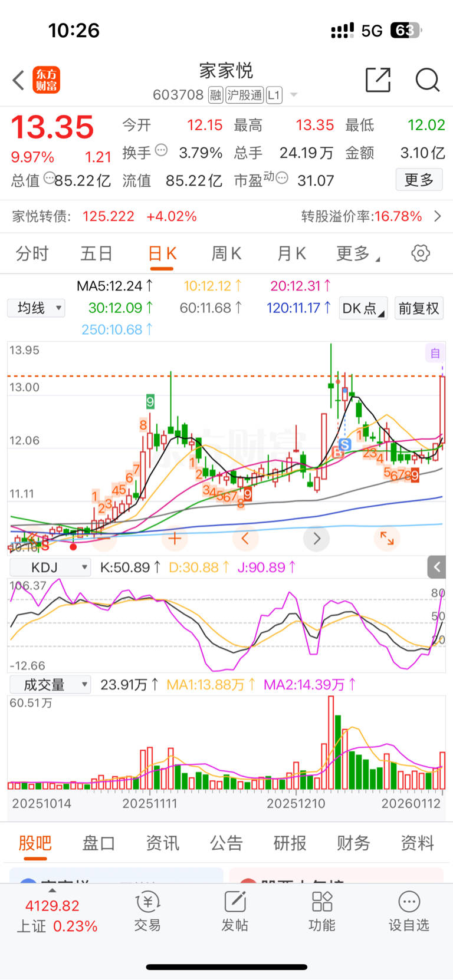Tap the 120:11.17 moving average label

click(298, 308)
